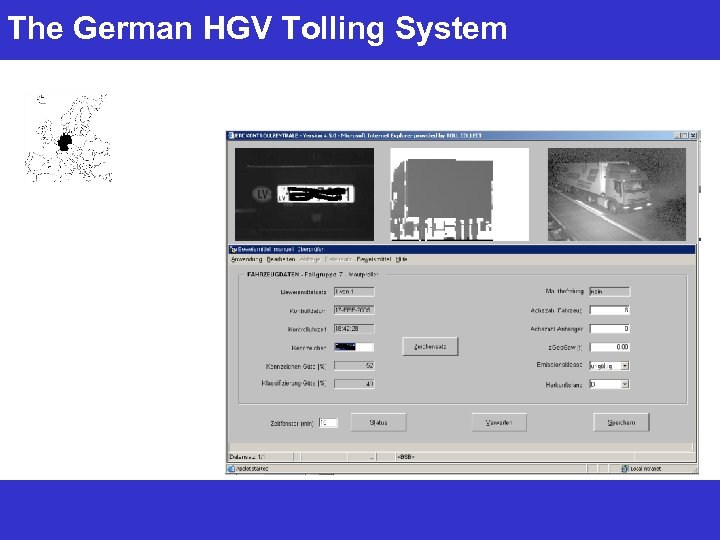Image resolution: width=720 pixels, height=540 pixels.
Task: Open the greyed-out Abfrage menu
Action: coord(310,259)
